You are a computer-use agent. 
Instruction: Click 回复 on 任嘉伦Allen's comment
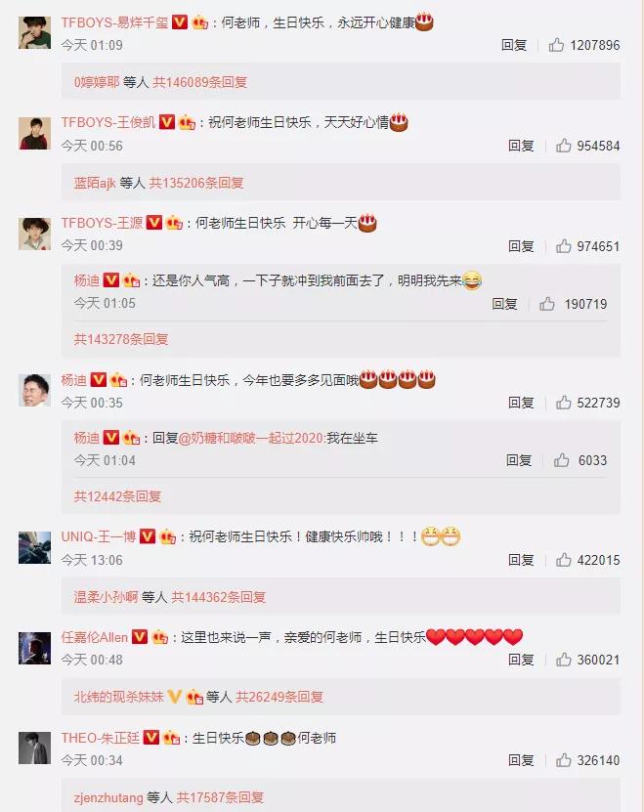pos(521,660)
